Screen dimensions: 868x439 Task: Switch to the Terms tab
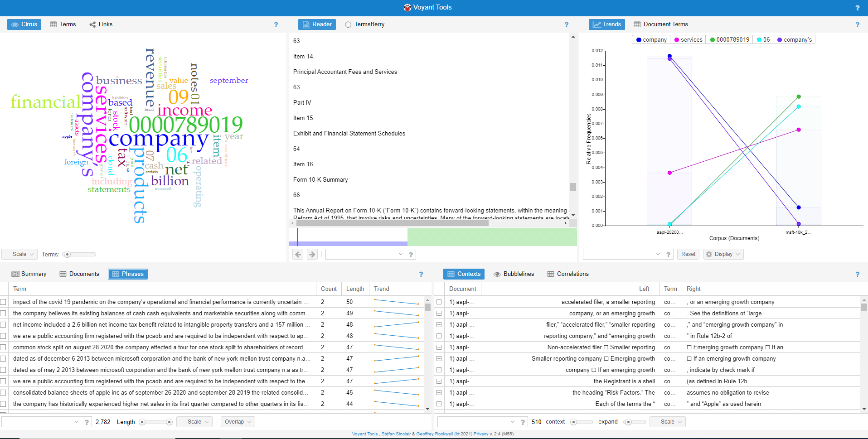(x=63, y=24)
